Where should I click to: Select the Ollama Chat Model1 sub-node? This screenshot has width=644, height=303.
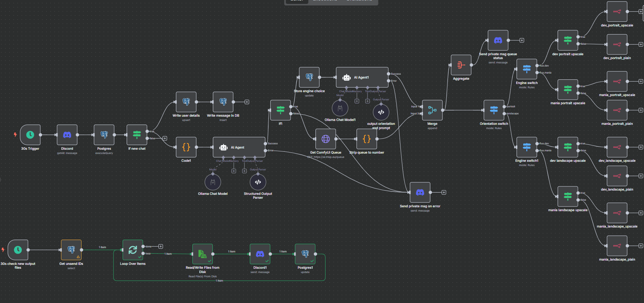click(340, 108)
